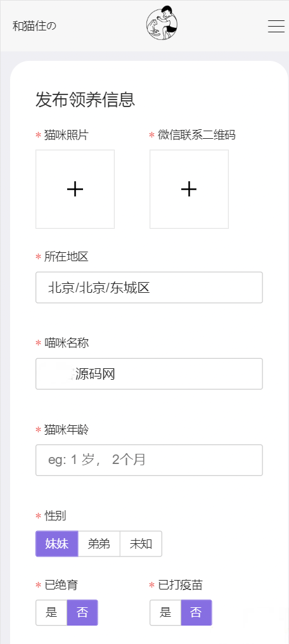The height and width of the screenshot is (644, 289).
Task: Click the 性别 field label
Action: [55, 516]
